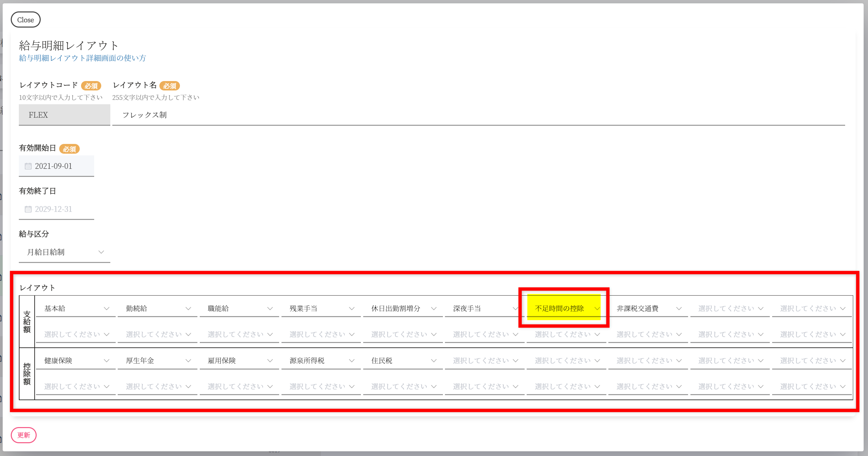The width and height of the screenshot is (868, 456).
Task: Click chevron of 休日出勤割増分 dropdown
Action: pos(433,308)
